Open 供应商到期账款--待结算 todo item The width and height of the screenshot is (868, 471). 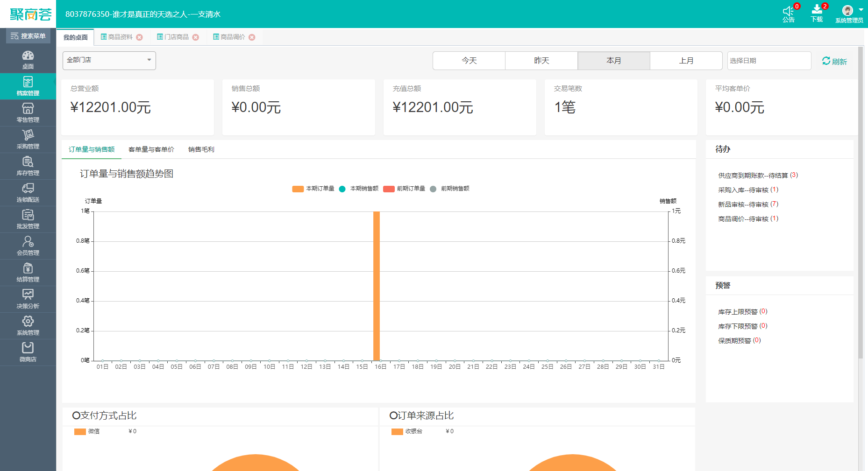click(x=758, y=176)
